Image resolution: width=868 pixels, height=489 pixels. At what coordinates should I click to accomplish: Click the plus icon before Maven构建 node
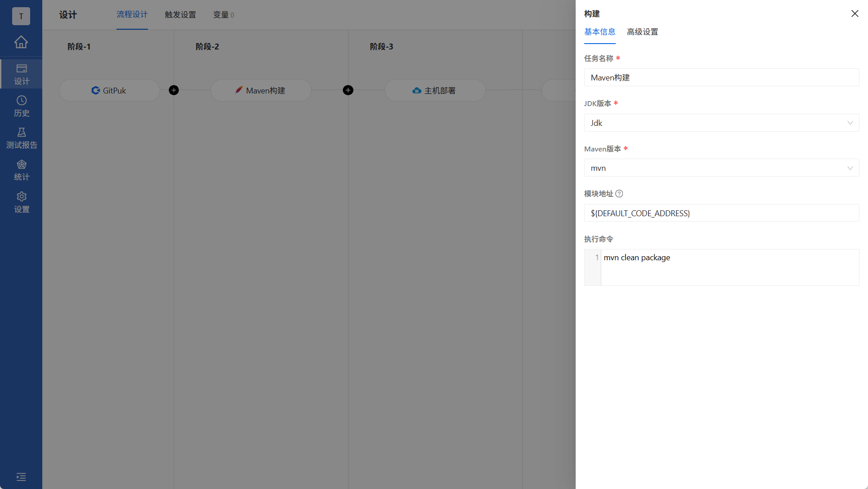click(x=174, y=90)
